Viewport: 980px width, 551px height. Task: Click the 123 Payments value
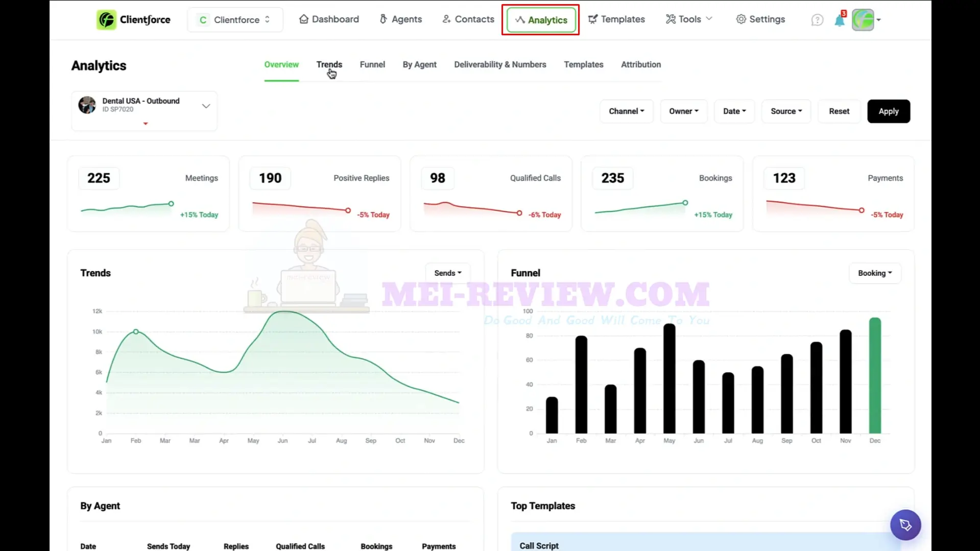tap(784, 178)
